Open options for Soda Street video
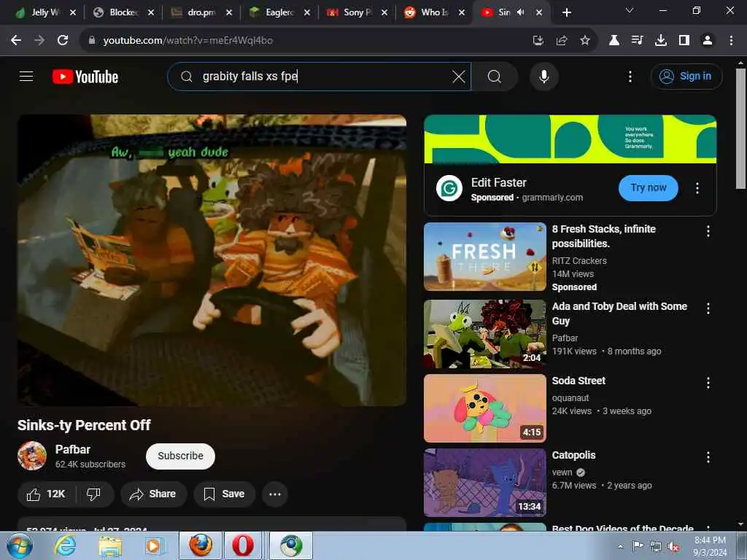Screen dimensions: 747x560 [708, 383]
